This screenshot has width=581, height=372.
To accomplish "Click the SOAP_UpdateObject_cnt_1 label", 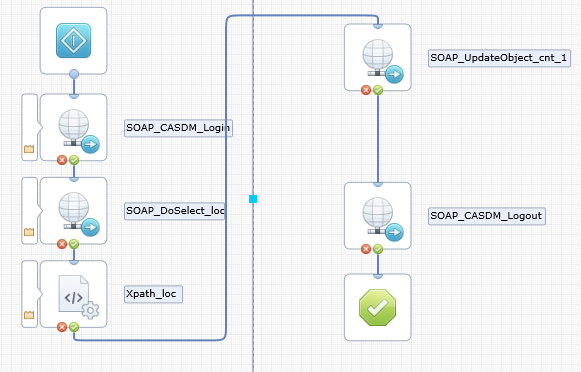I will pyautogui.click(x=499, y=58).
